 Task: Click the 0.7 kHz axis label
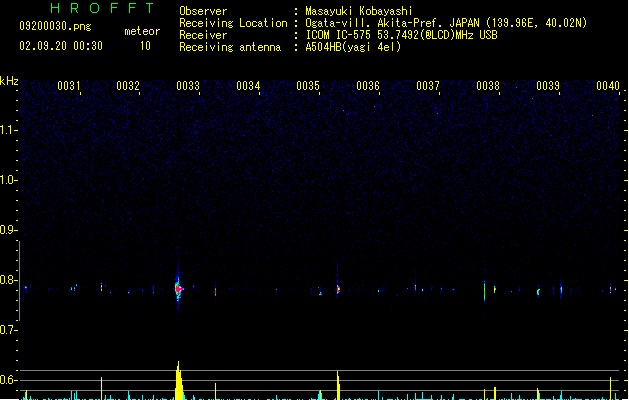(9, 330)
